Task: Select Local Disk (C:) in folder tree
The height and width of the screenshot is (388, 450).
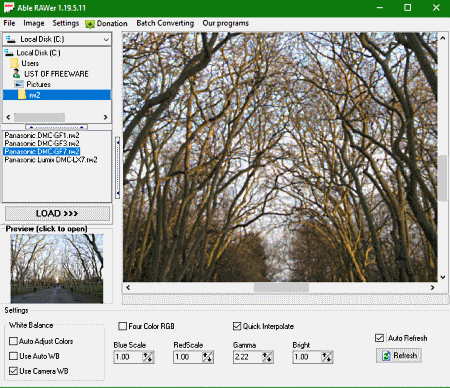Action: (38, 53)
